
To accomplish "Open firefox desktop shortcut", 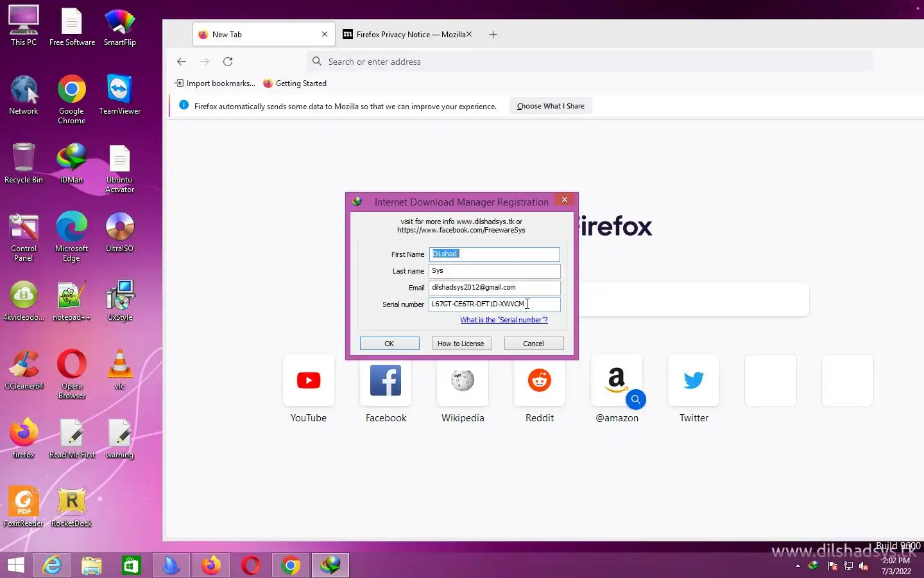I will (24, 438).
